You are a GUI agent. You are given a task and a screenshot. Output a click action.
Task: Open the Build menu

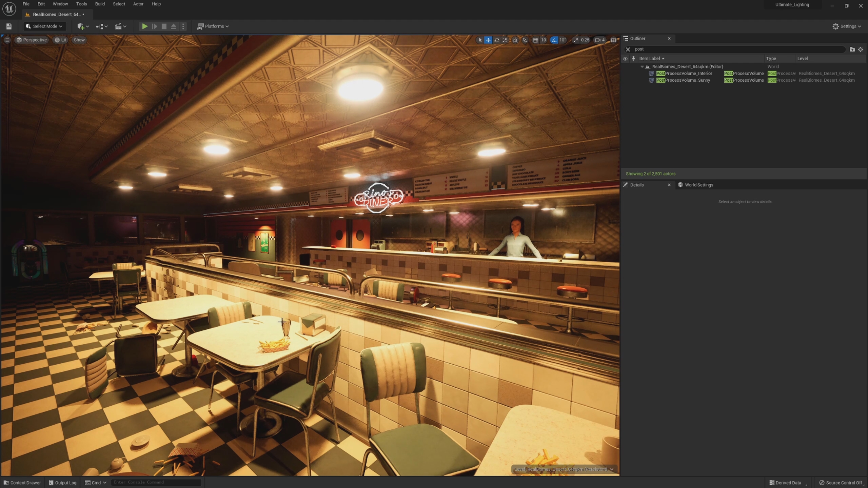coord(100,4)
